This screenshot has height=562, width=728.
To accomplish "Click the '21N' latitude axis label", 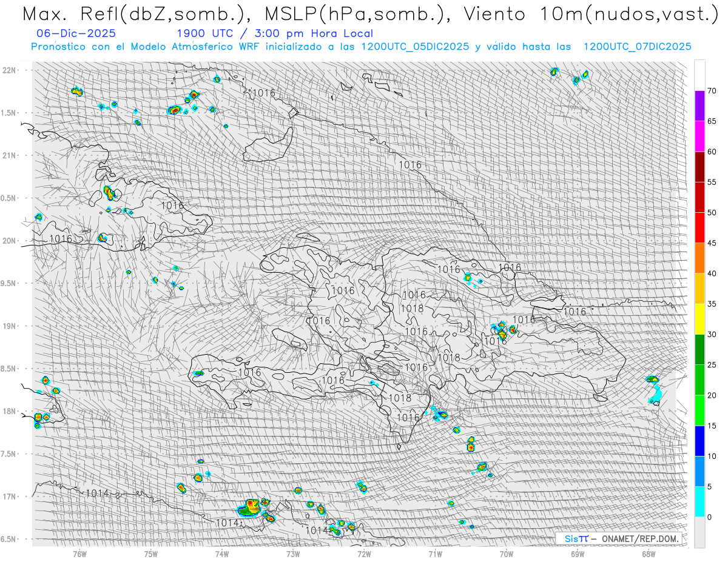I will (10, 155).
